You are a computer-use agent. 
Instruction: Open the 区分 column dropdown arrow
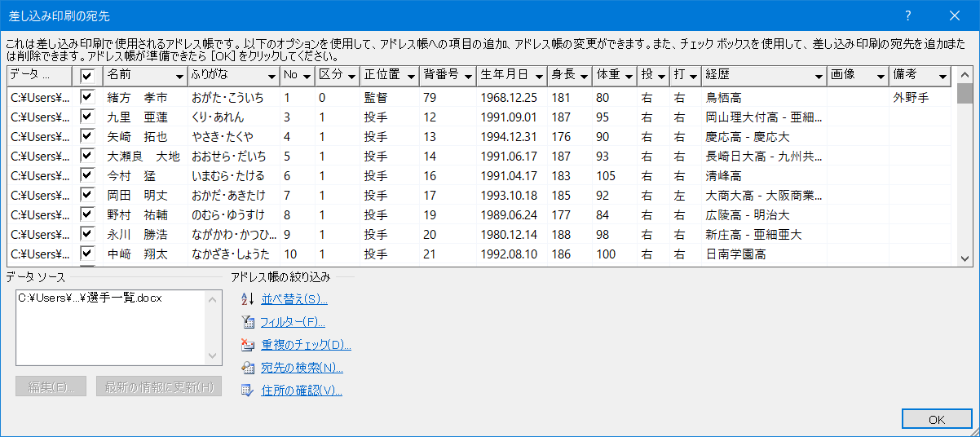(x=351, y=76)
